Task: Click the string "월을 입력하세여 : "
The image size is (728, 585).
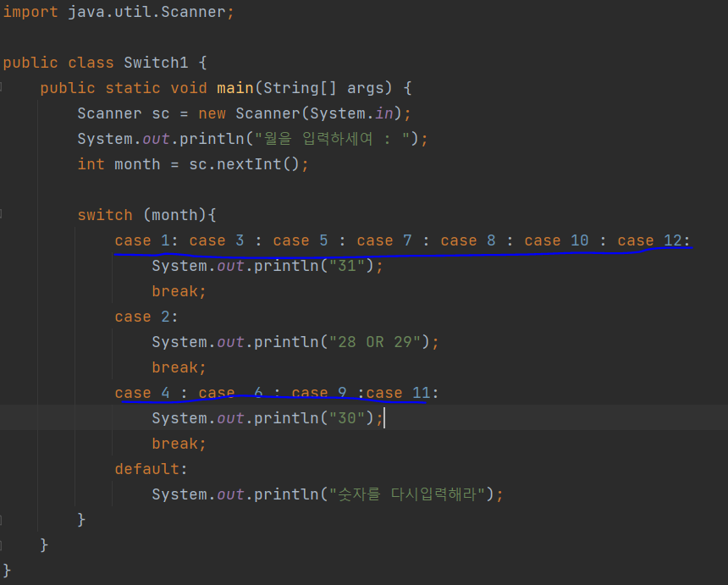Action: [333, 139]
